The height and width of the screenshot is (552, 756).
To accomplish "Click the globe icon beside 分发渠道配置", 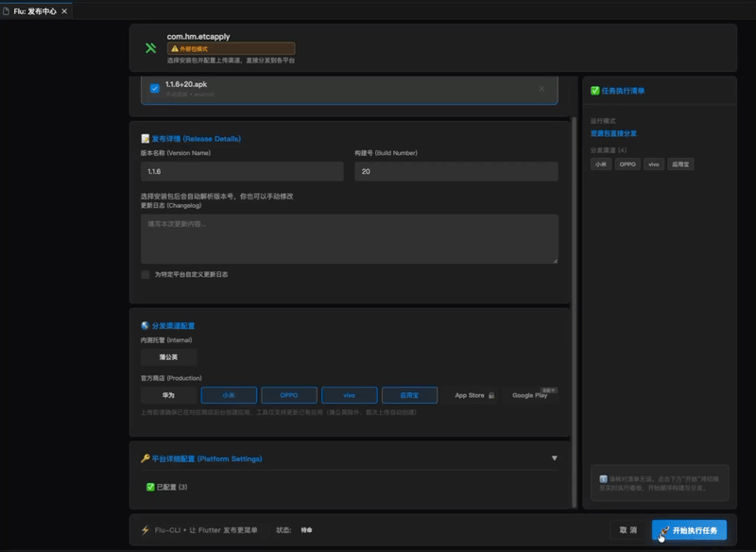I will pyautogui.click(x=146, y=325).
